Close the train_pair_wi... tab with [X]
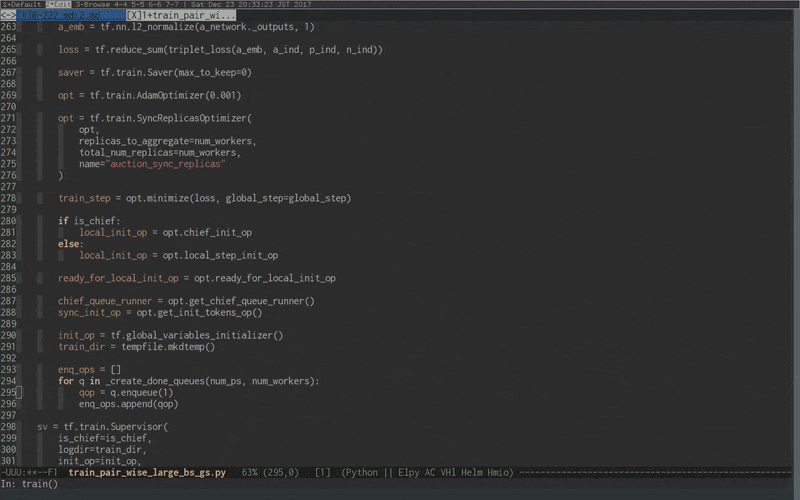800x500 pixels. (x=134, y=15)
